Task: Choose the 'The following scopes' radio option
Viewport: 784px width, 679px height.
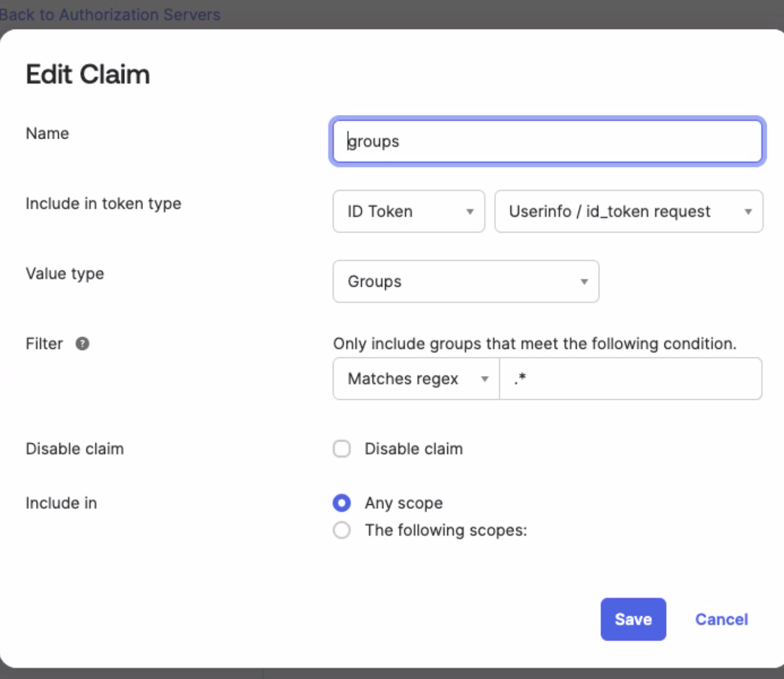Action: pyautogui.click(x=342, y=530)
